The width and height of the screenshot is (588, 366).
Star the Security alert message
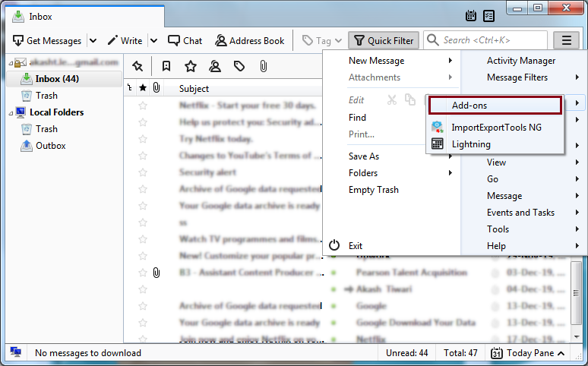(x=143, y=172)
